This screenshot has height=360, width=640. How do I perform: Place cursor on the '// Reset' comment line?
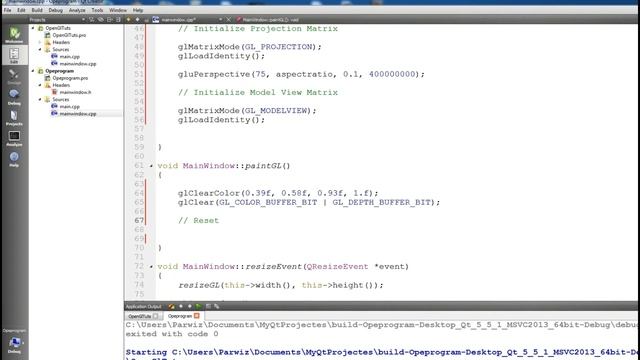[x=198, y=220]
